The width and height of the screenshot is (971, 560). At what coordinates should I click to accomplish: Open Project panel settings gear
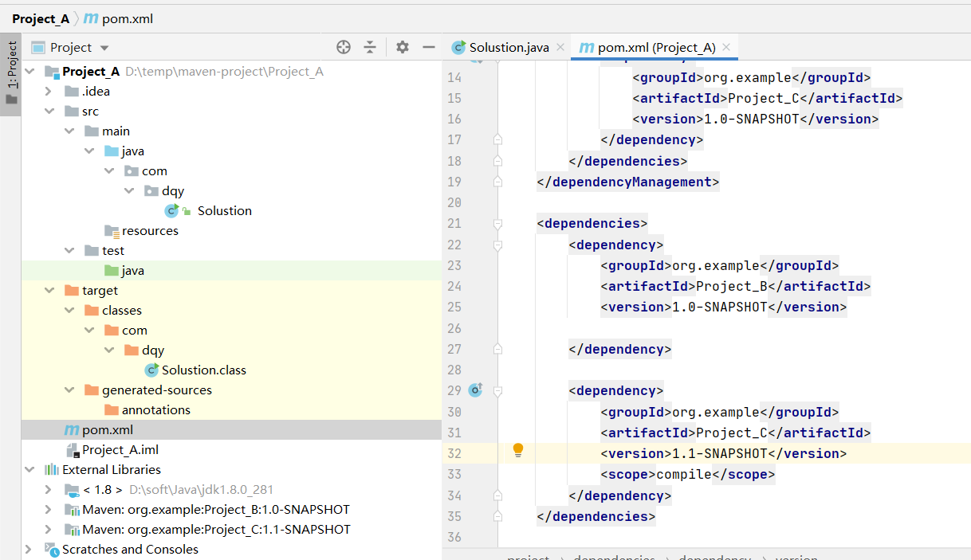[403, 47]
